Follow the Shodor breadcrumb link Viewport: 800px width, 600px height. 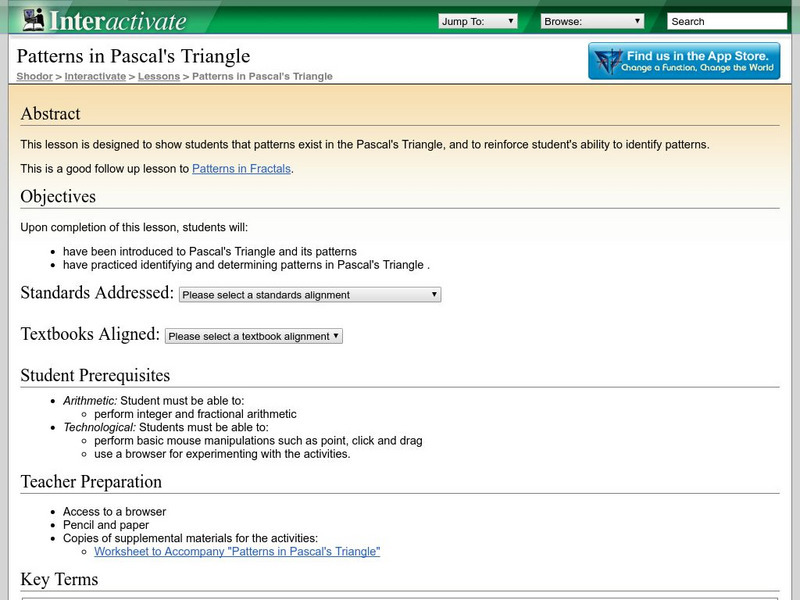click(x=34, y=76)
